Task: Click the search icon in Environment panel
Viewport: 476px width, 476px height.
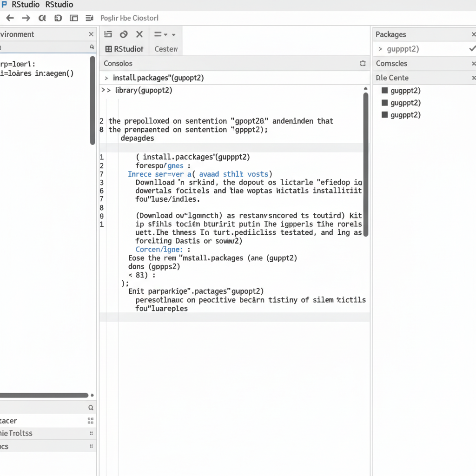Action: pos(92,47)
